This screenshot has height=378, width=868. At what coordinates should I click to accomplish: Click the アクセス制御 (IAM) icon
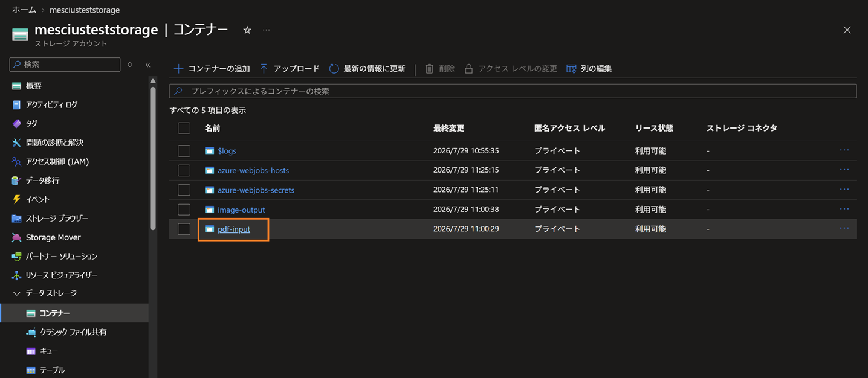click(x=16, y=162)
